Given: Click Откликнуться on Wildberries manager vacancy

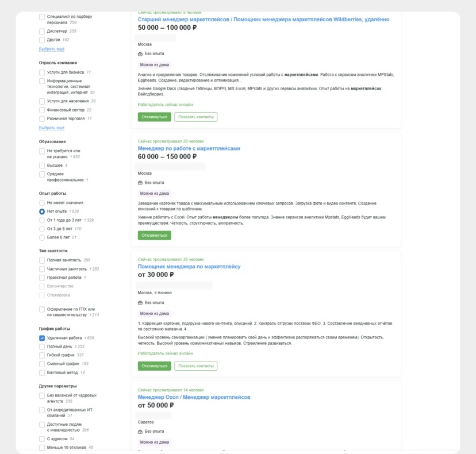Looking at the screenshot, I should 155,117.
